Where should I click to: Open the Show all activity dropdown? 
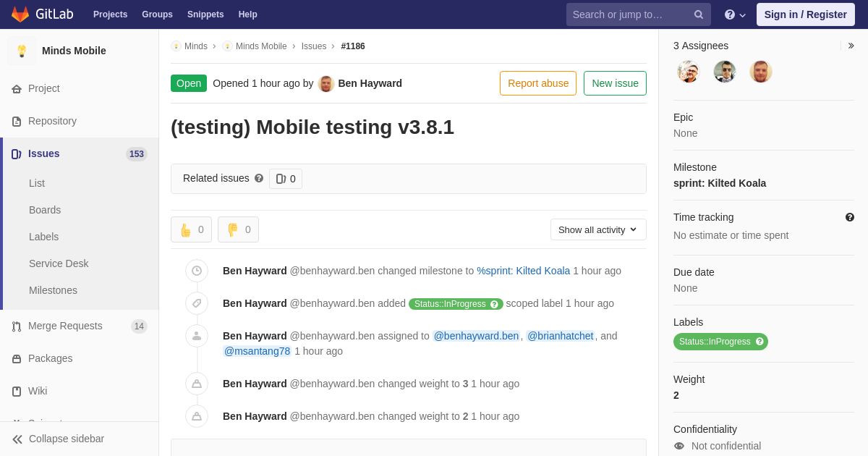[x=598, y=229]
